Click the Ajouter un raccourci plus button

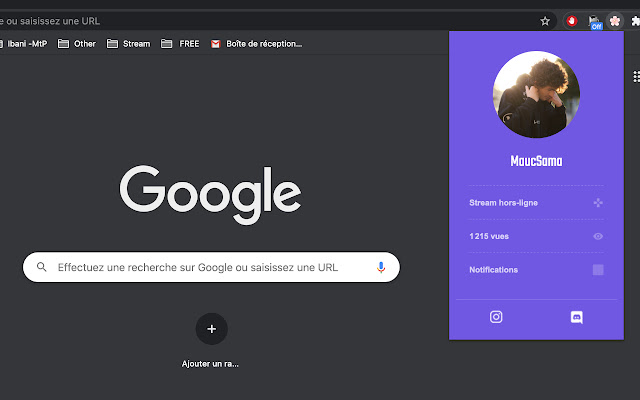[x=211, y=328]
